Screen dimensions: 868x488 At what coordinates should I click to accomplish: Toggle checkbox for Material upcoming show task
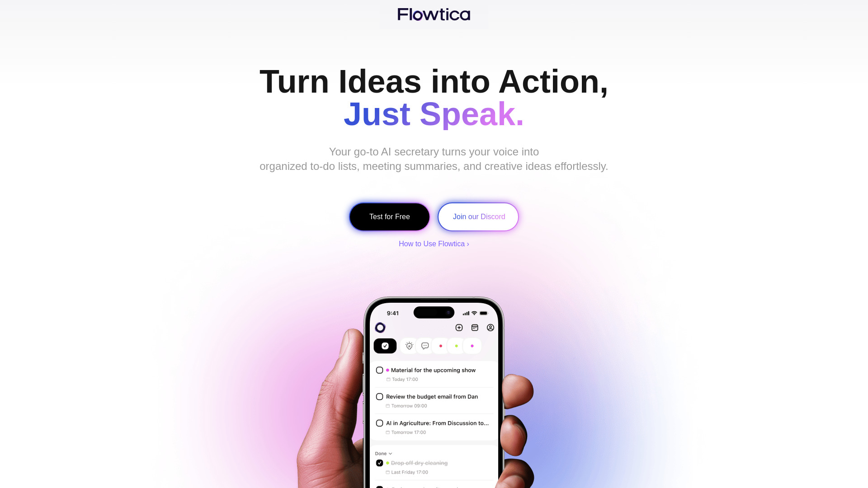tap(379, 370)
